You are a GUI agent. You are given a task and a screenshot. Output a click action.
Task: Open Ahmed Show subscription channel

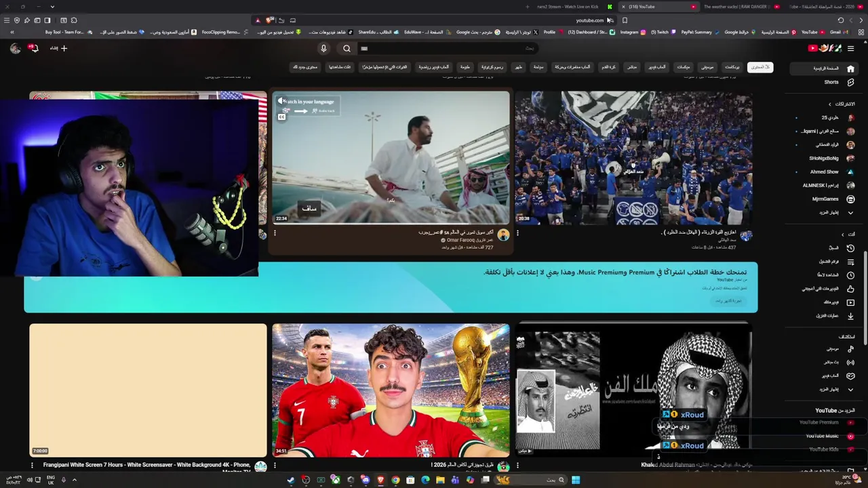point(824,172)
